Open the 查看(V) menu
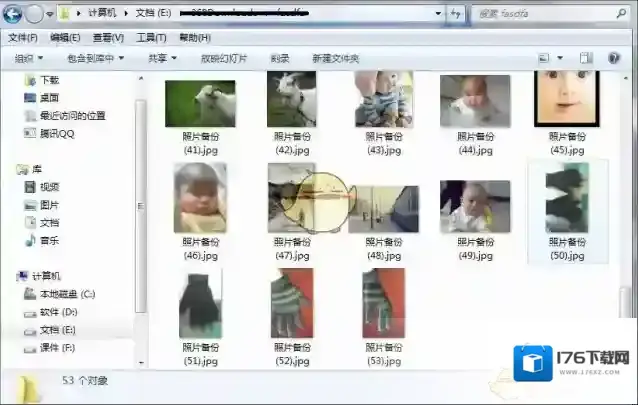Viewport: 638px width, 405px height. click(108, 38)
